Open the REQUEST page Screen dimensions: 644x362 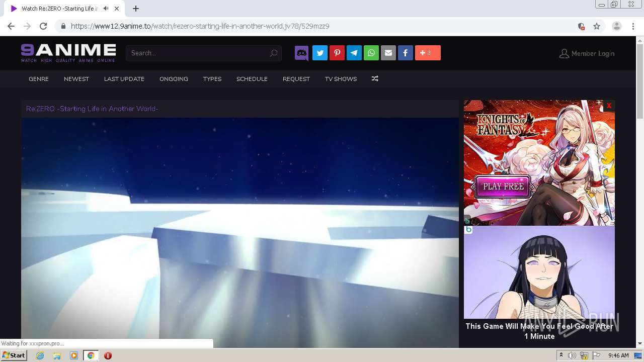point(296,79)
